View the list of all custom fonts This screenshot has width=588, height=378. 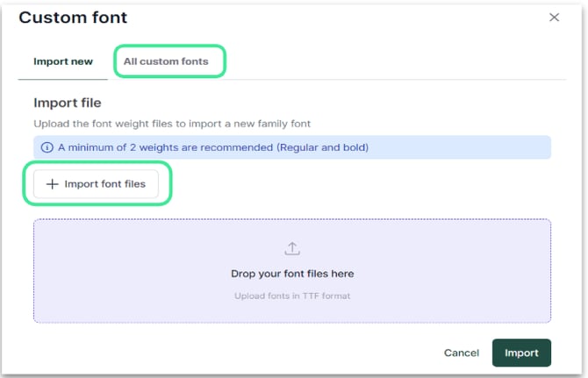[x=165, y=61]
